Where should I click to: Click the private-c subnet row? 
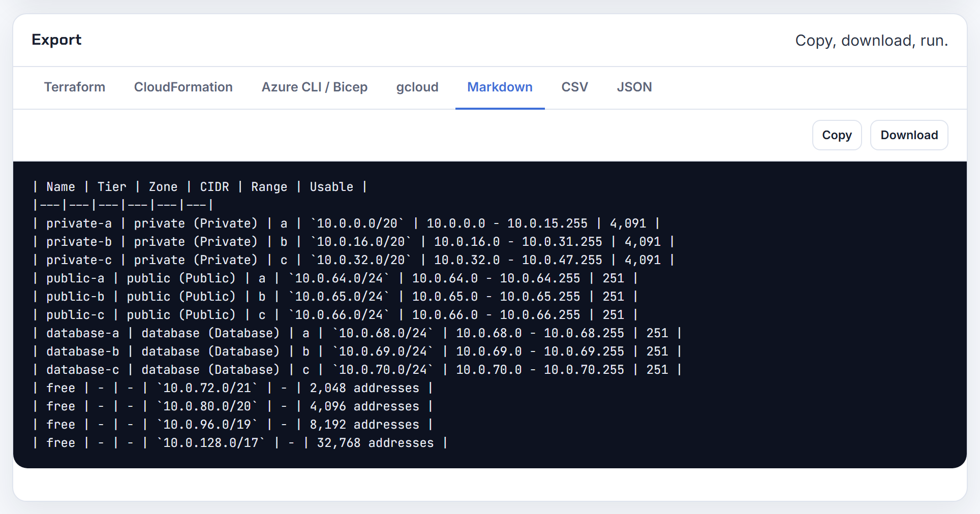tap(354, 260)
